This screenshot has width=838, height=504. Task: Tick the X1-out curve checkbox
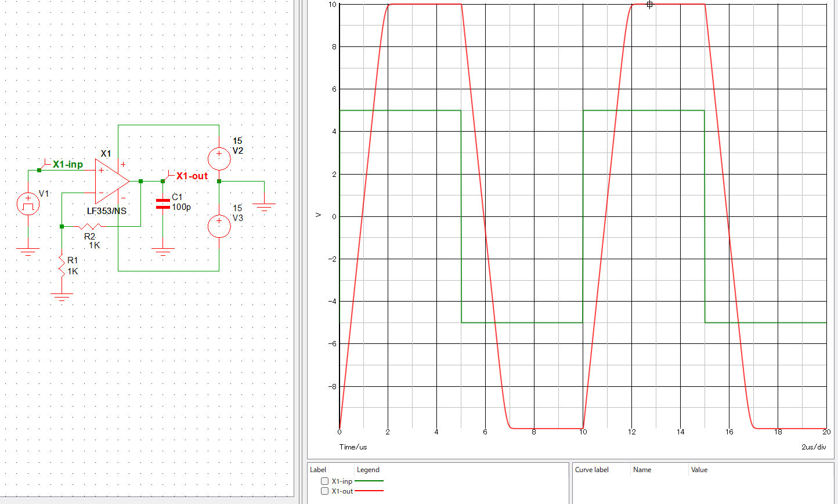pyautogui.click(x=324, y=491)
